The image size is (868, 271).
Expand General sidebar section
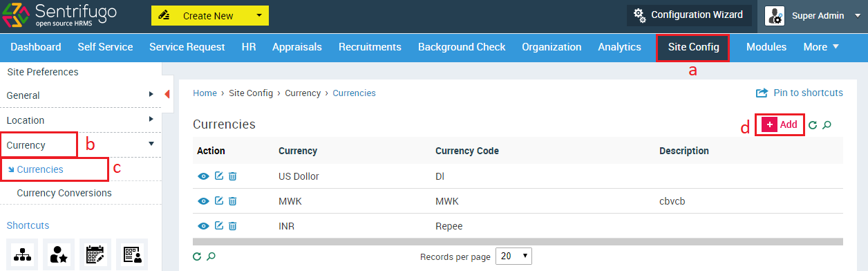coord(80,95)
